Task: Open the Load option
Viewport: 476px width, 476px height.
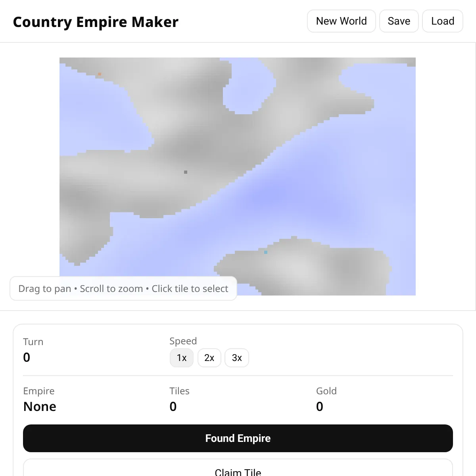Action: [442, 21]
